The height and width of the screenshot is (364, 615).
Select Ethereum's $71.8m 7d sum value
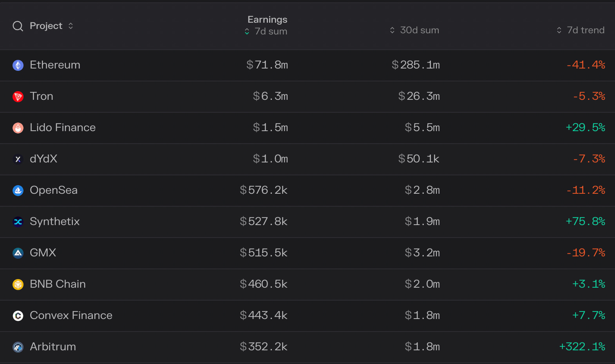point(267,65)
